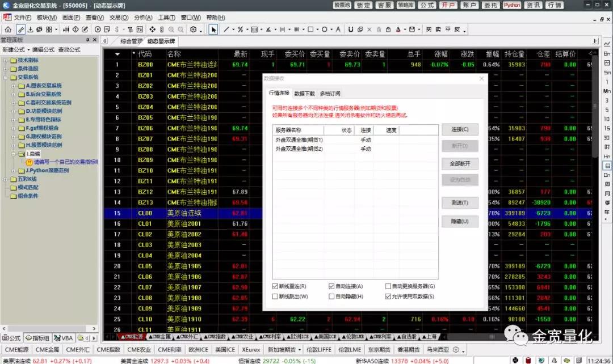Select the text A annotation tool
The image size is (613, 364).
point(338,29)
